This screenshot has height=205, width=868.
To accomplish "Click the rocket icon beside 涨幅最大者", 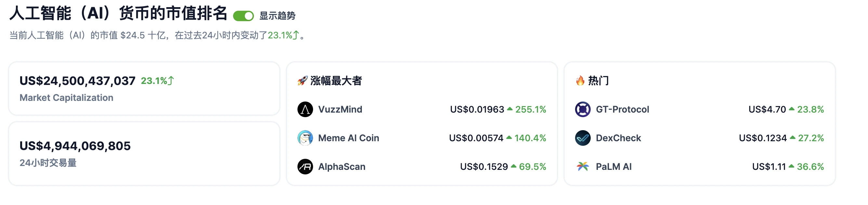I will click(303, 81).
